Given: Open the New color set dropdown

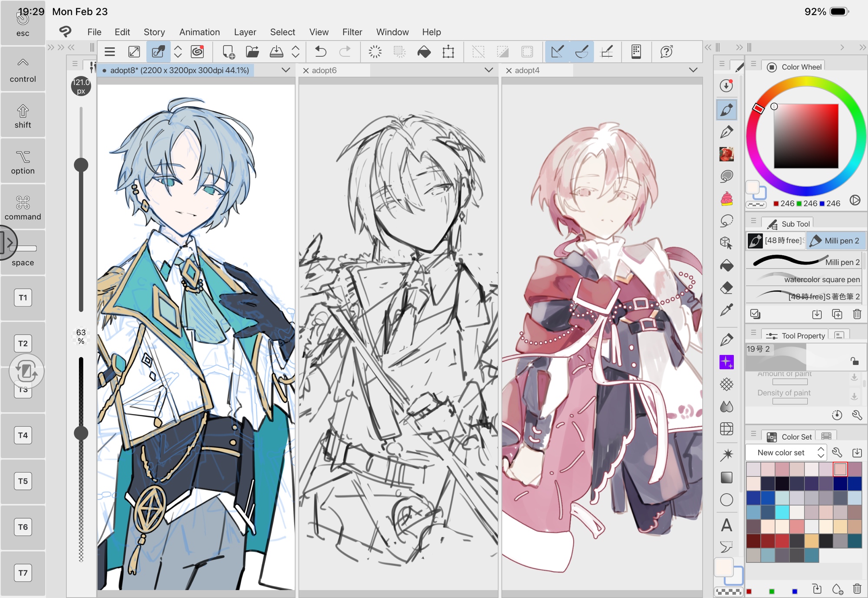Looking at the screenshot, I should tap(786, 453).
